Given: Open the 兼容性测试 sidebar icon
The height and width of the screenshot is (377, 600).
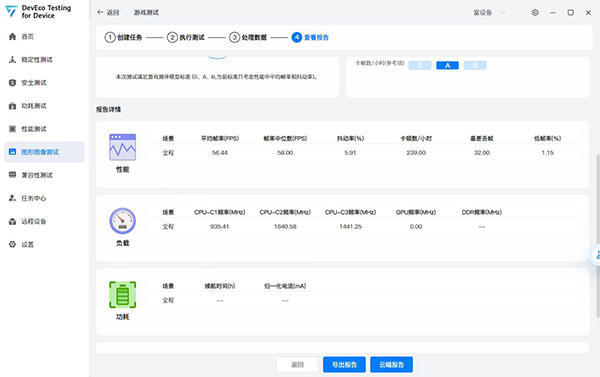Looking at the screenshot, I should coord(12,175).
